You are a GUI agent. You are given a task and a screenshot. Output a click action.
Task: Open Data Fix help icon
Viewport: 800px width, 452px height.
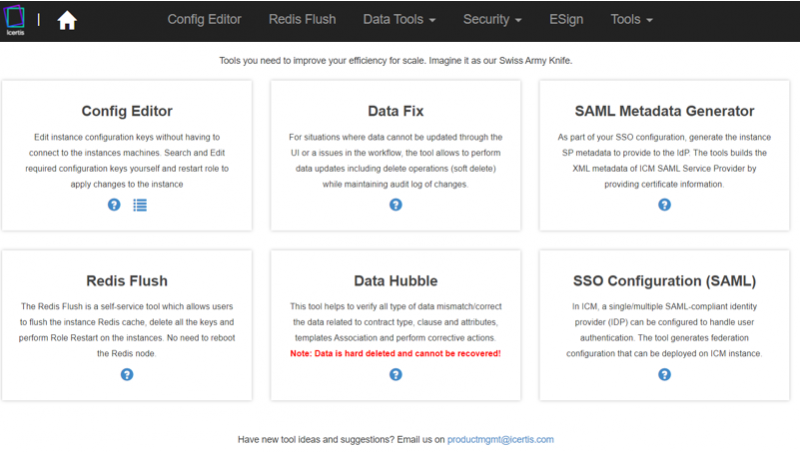click(x=395, y=205)
